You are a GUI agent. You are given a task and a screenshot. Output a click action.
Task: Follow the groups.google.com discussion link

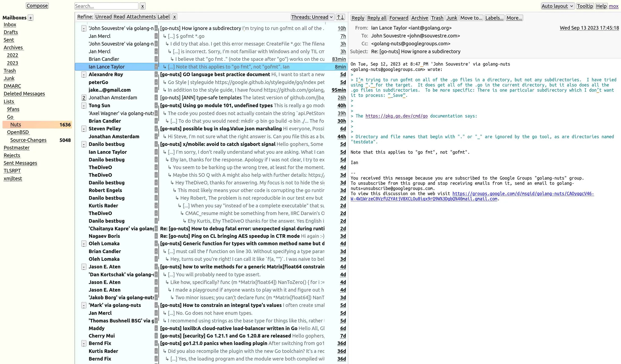[523, 194]
